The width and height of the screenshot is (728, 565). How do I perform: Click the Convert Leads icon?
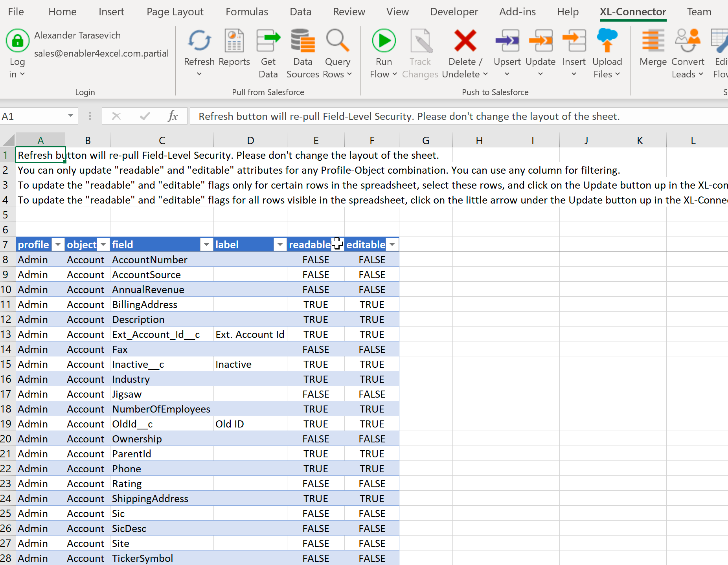688,40
